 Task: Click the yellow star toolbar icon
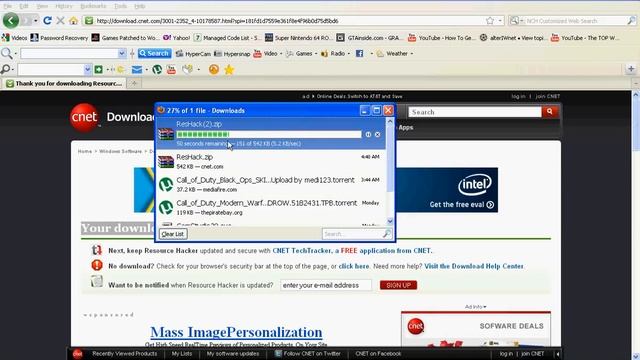coord(229,70)
